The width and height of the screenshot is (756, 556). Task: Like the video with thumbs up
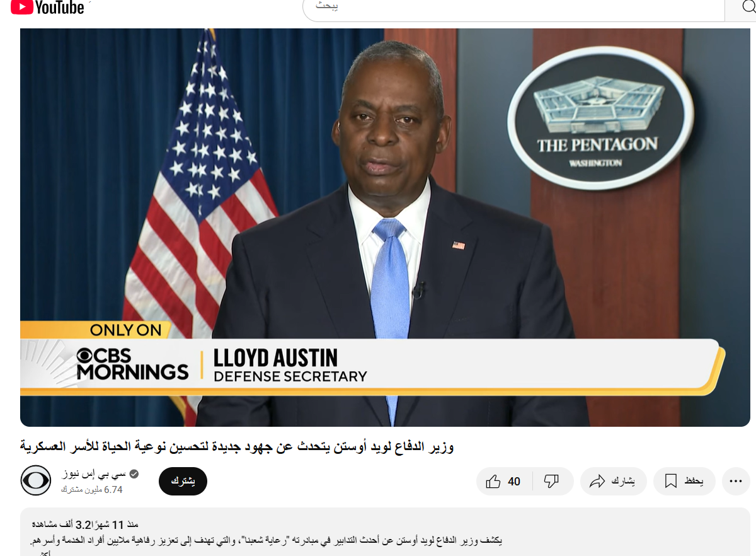(x=493, y=482)
